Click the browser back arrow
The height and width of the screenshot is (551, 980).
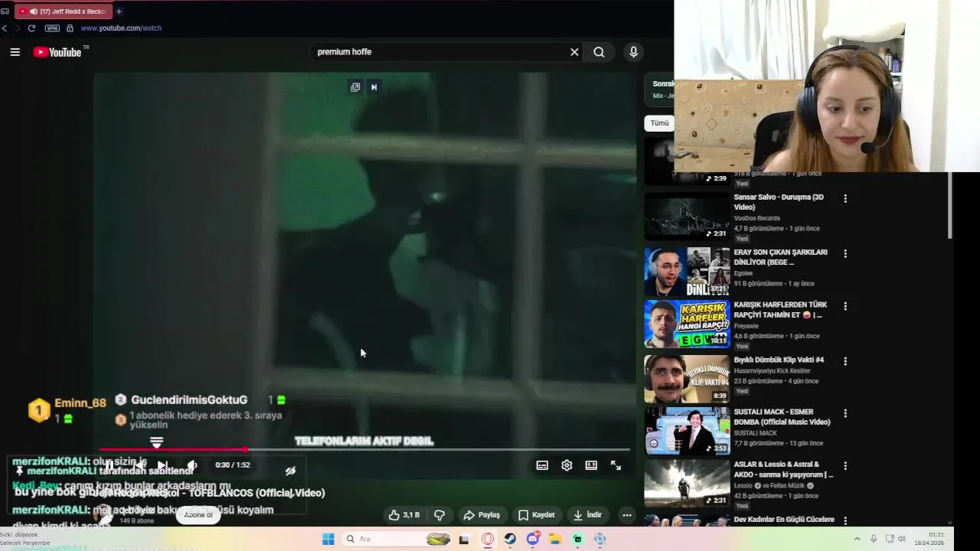coord(5,28)
